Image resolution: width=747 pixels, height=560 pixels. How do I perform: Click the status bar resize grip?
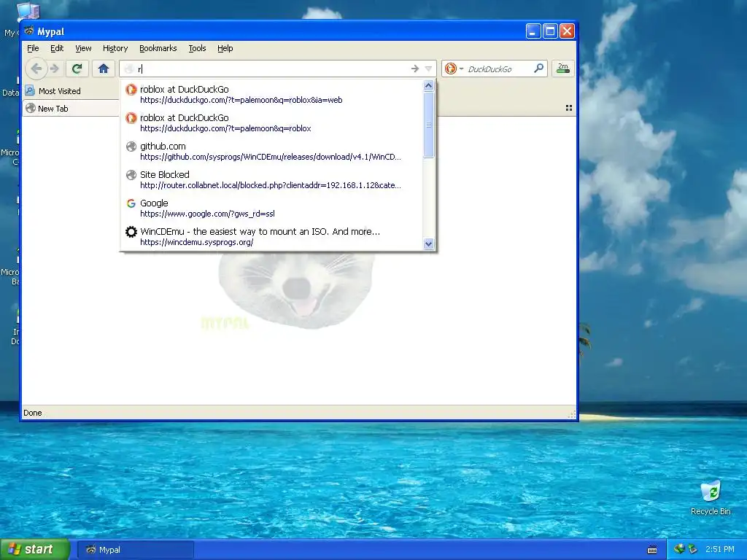click(571, 414)
